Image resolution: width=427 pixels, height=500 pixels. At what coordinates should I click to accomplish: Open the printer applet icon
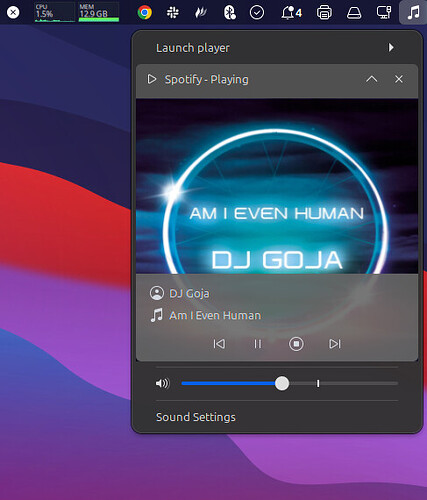(324, 13)
